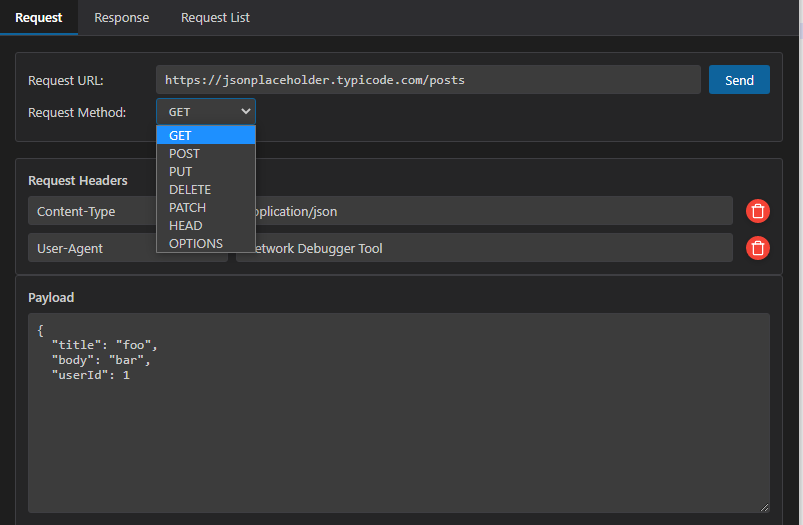Image resolution: width=803 pixels, height=525 pixels.
Task: Delete the Content-Type header row
Action: (x=758, y=211)
